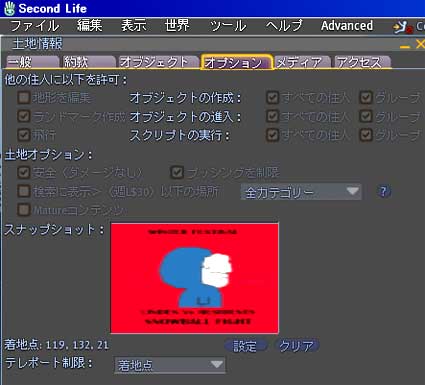Toggle the Matureコンテンツ checkbox
Screen dimensions: 425x385
tap(24, 210)
